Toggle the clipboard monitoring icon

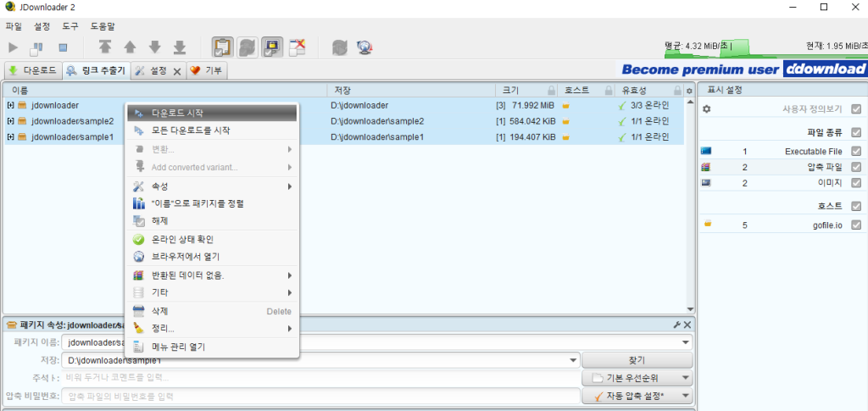click(x=223, y=47)
